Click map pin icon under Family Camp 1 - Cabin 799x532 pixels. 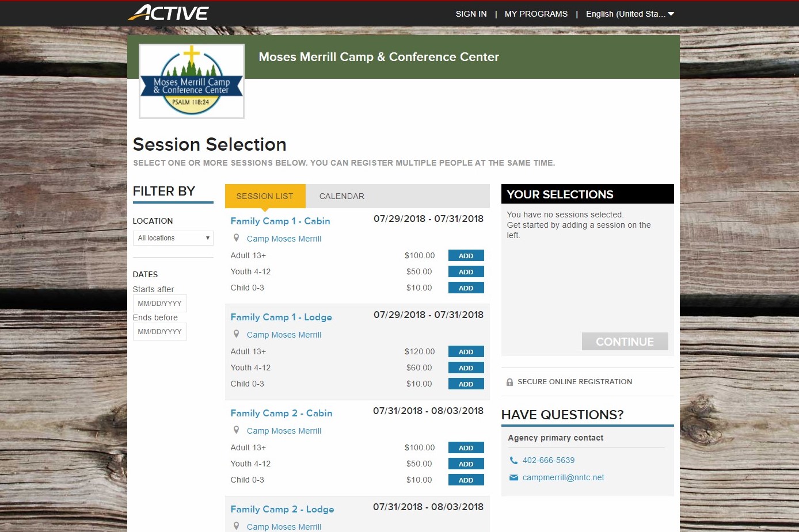(x=236, y=238)
